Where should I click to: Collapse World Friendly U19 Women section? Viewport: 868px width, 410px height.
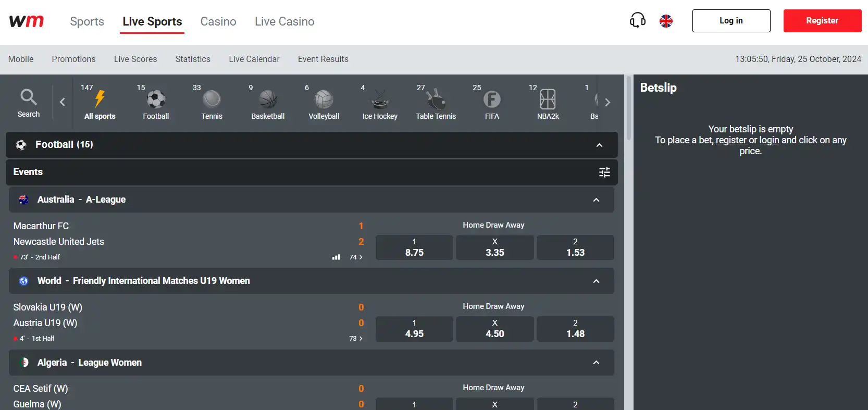pyautogui.click(x=596, y=281)
